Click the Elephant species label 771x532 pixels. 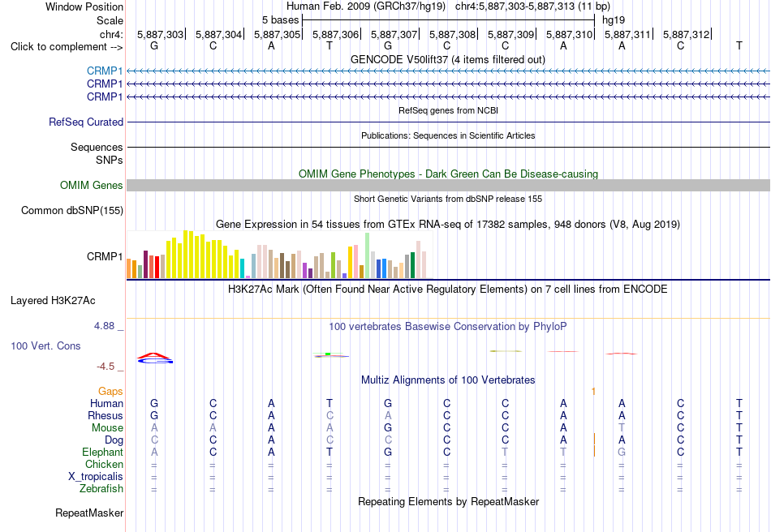click(102, 452)
